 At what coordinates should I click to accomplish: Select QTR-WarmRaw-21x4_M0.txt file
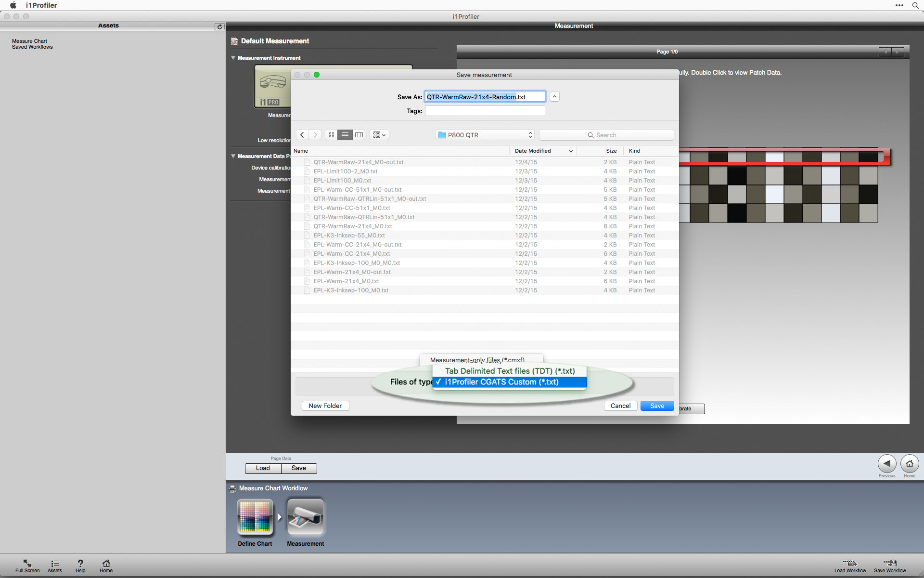tap(485, 226)
